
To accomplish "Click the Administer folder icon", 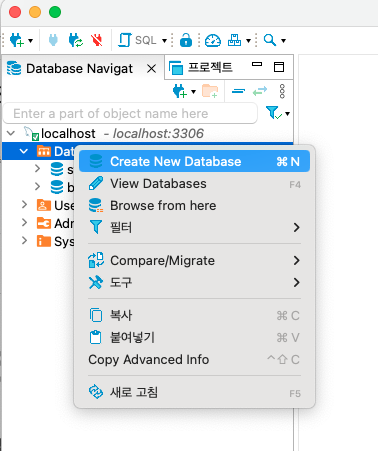I will pyautogui.click(x=44, y=223).
